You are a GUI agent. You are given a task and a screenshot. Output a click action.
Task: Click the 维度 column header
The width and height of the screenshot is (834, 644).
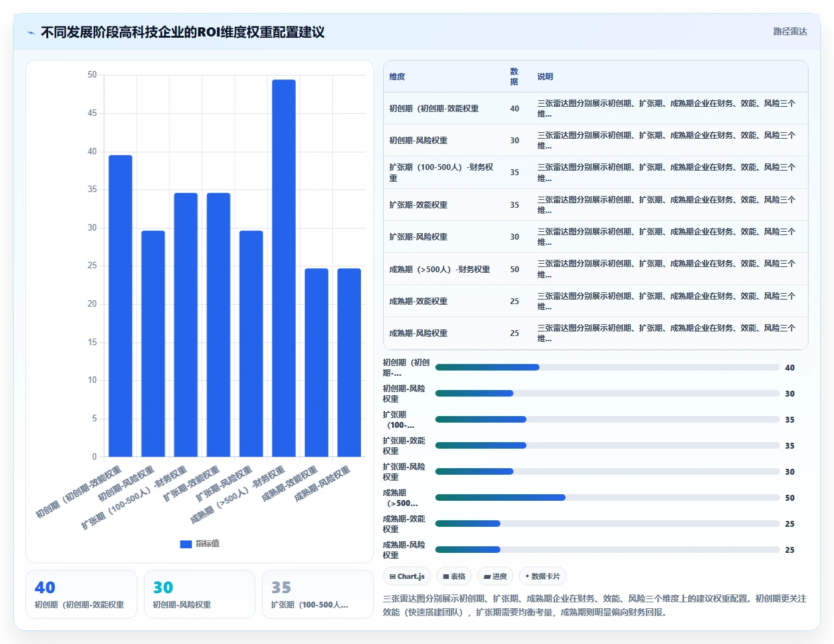pyautogui.click(x=397, y=77)
